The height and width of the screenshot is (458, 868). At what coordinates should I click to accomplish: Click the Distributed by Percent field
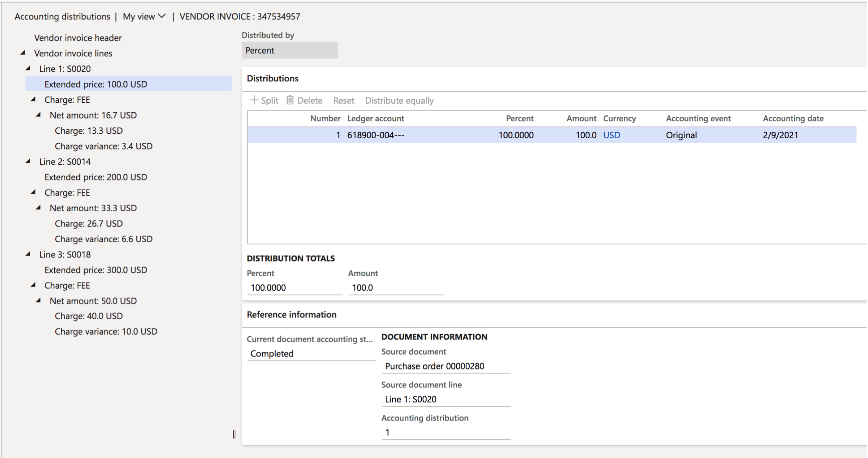click(290, 50)
